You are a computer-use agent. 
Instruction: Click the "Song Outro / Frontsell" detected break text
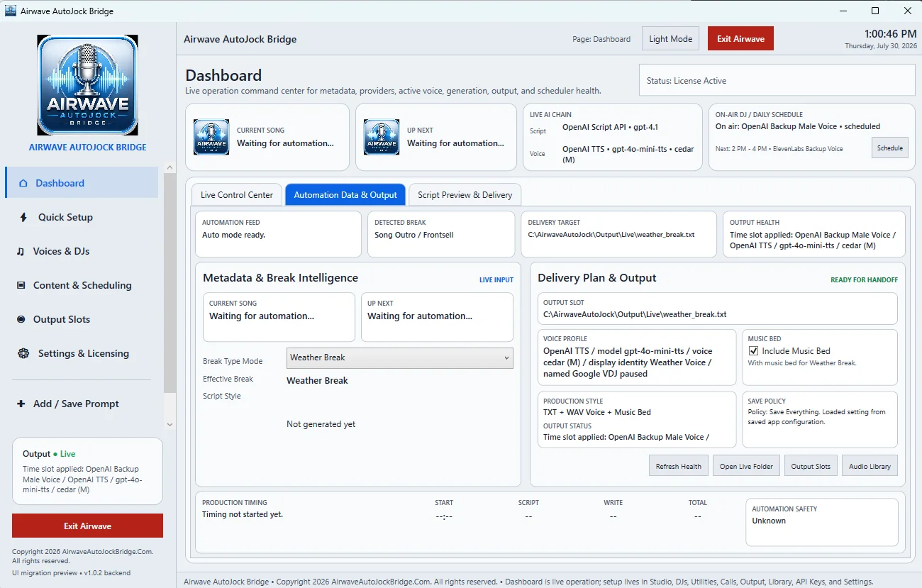tap(414, 235)
